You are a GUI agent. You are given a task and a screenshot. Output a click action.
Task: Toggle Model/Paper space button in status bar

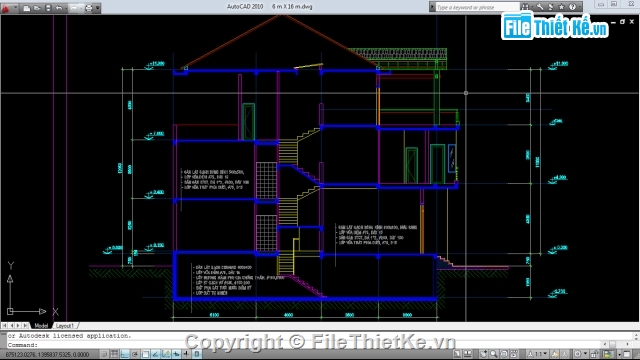457,354
